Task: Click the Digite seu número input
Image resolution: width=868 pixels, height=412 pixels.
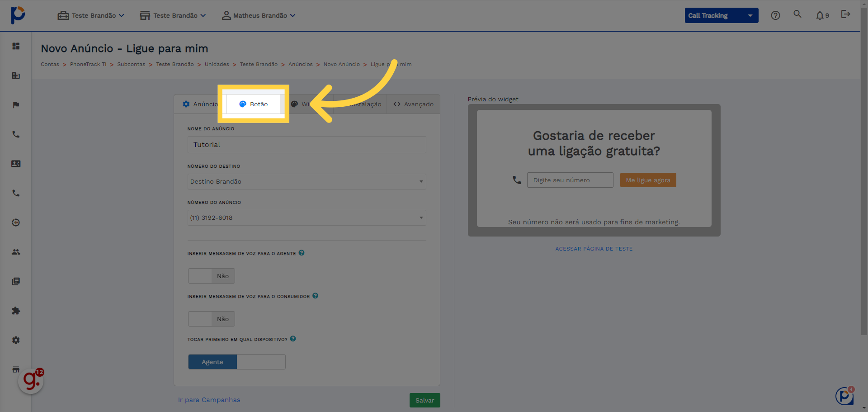Action: [x=570, y=180]
